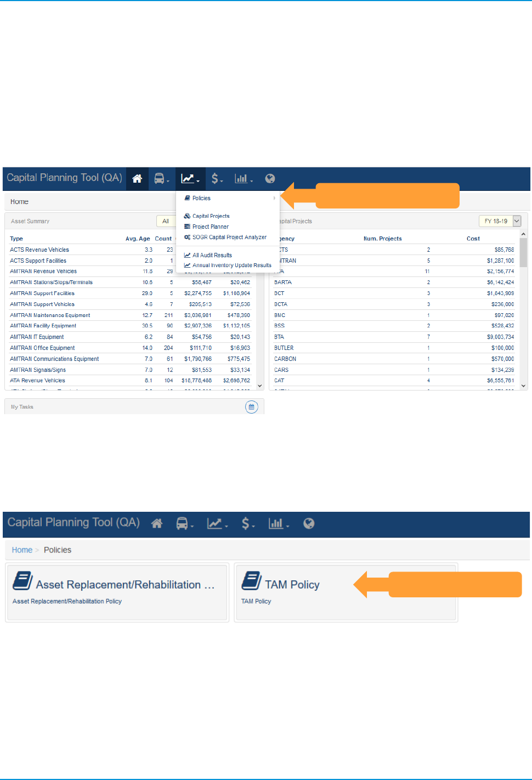Select AMTRAN Communications Equipment row
This screenshot has height=780, width=532.
(x=130, y=359)
